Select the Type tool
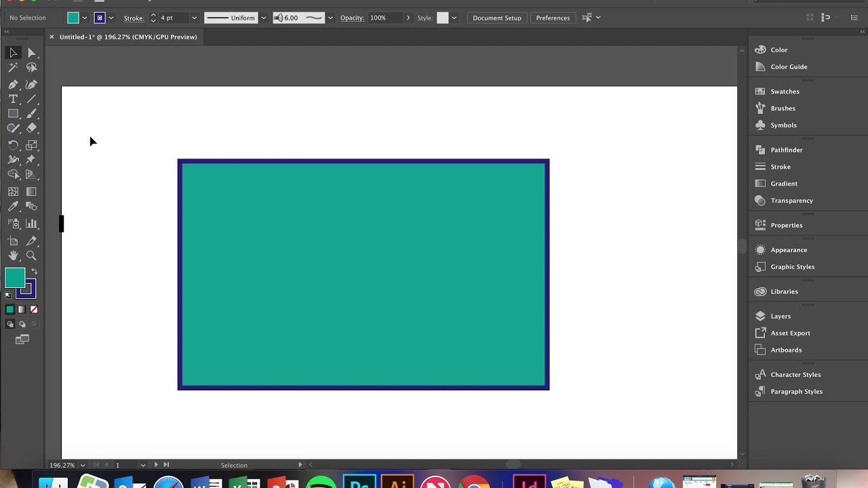This screenshot has width=868, height=488. click(x=13, y=99)
